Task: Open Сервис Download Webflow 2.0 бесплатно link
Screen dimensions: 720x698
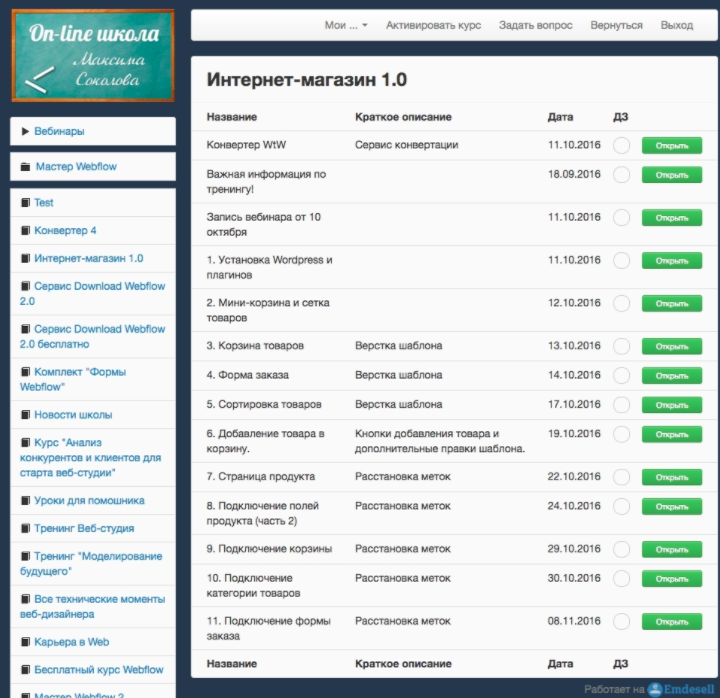Action: pos(93,337)
